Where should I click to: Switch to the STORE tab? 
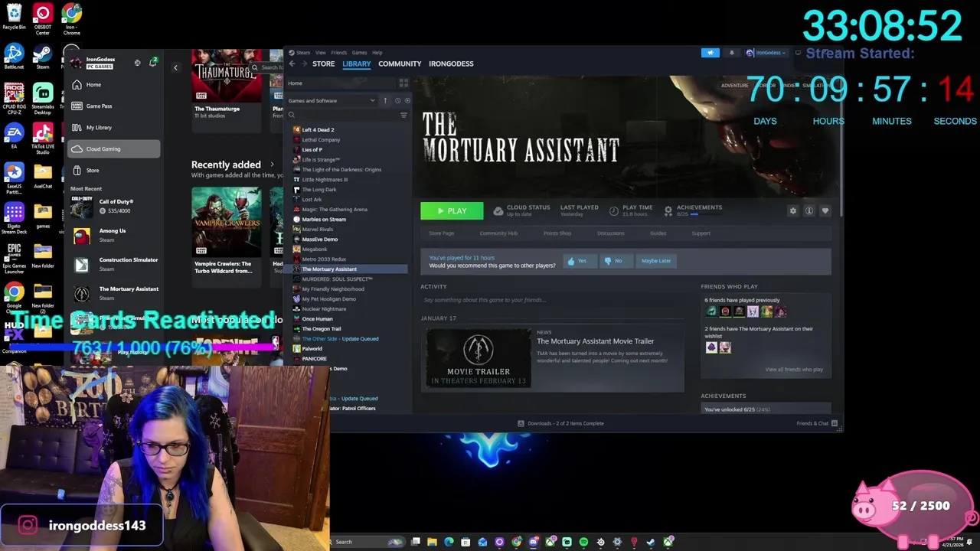click(x=323, y=64)
